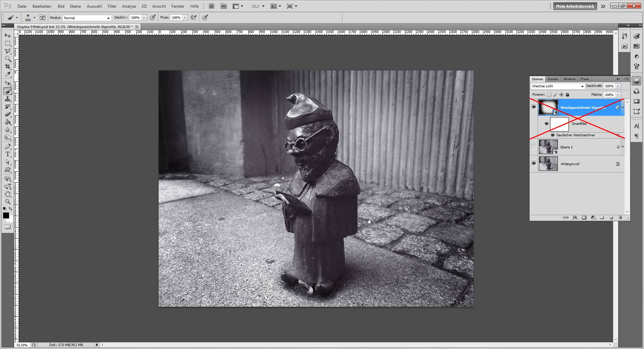Open the Weiches Licht blend mode dropdown
This screenshot has width=644, height=349.
click(x=582, y=86)
